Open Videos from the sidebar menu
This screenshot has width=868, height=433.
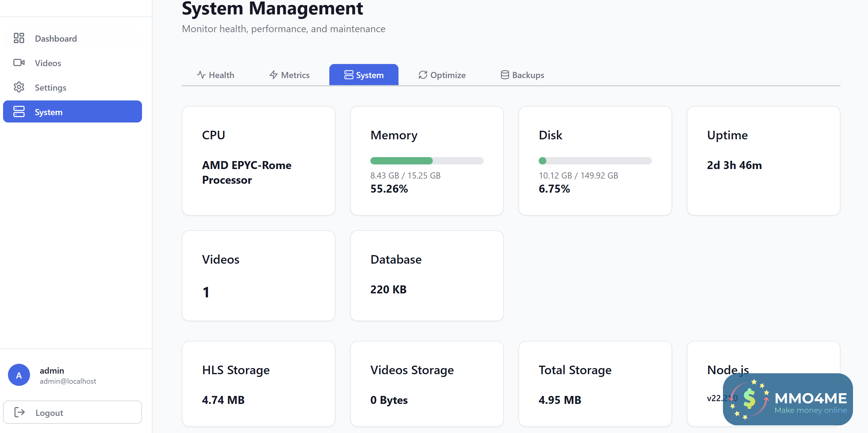[x=48, y=63]
